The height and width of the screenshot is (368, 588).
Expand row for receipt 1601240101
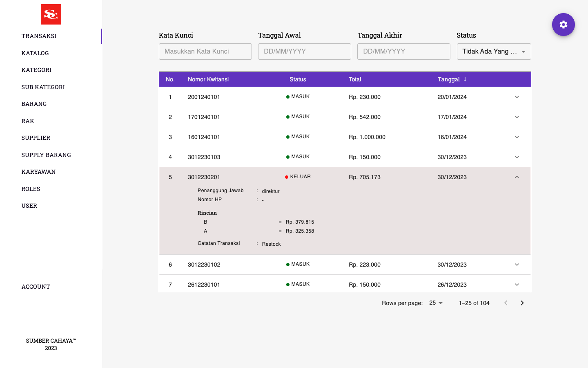(x=517, y=137)
